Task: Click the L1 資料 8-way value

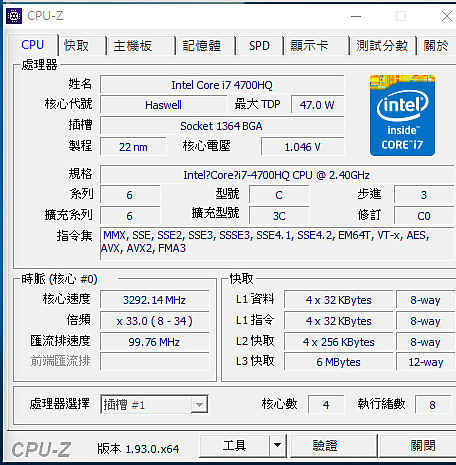Action: [426, 300]
